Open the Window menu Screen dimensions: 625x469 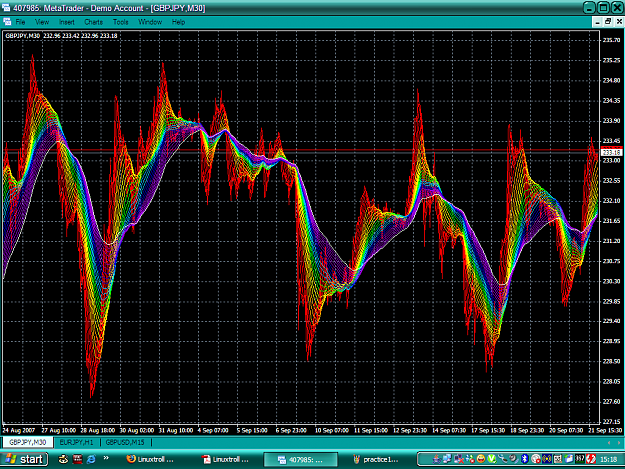(x=150, y=22)
